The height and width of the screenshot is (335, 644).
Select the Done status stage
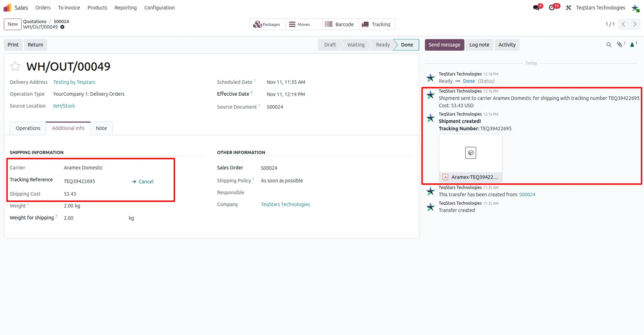pyautogui.click(x=407, y=45)
